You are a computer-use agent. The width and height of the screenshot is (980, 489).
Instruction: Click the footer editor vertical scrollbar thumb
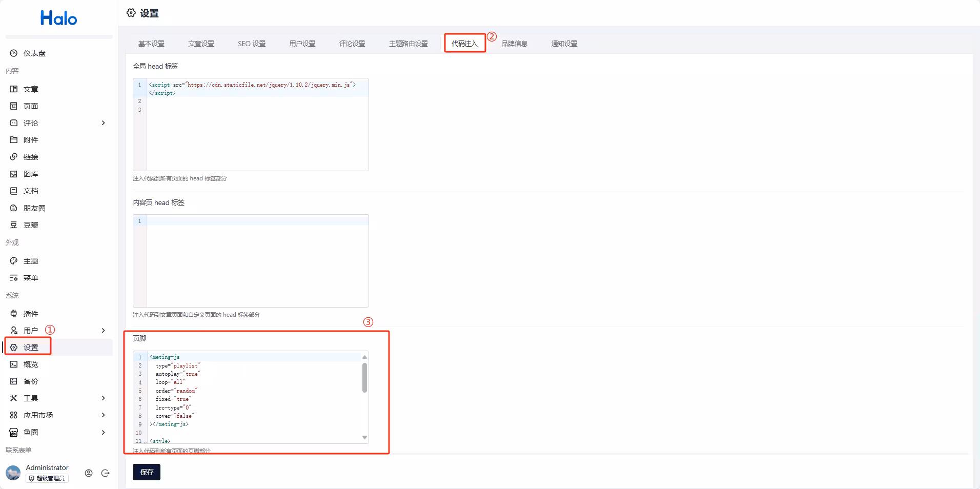(364, 378)
